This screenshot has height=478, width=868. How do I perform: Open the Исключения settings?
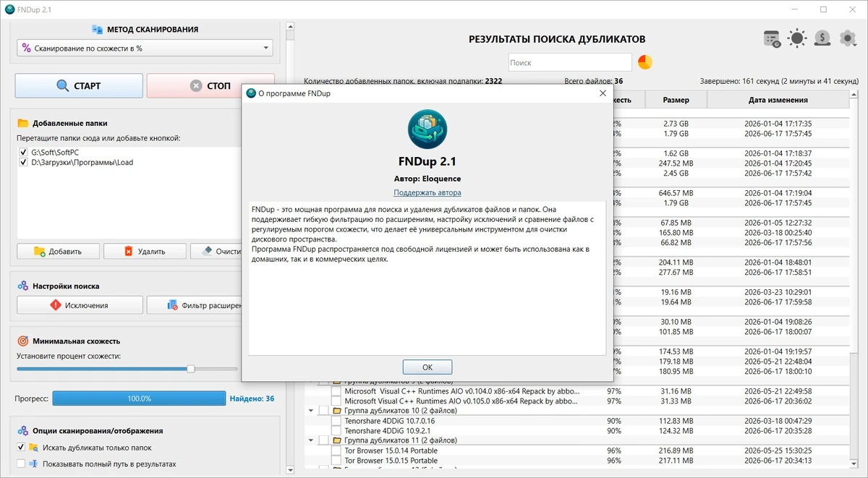click(x=79, y=305)
